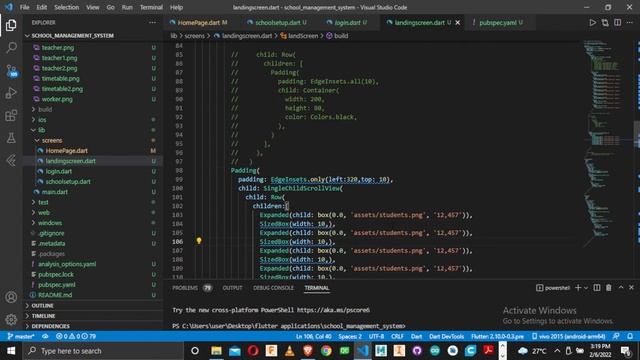The image size is (640, 360).
Task: Expand the windows folder
Action: point(93,223)
